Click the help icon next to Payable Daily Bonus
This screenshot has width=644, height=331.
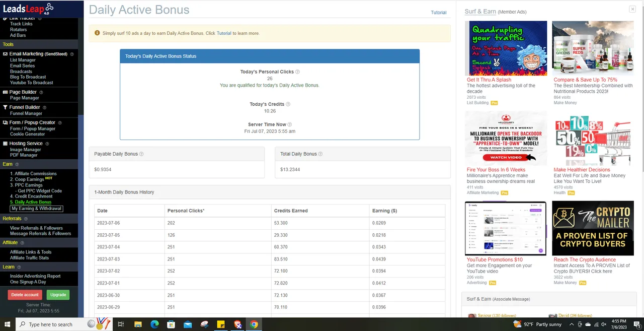pyautogui.click(x=141, y=154)
